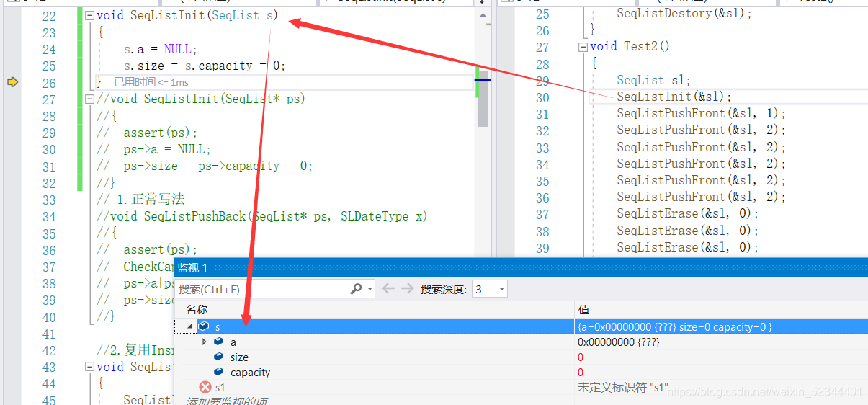Image resolution: width=868 pixels, height=405 pixels.
Task: Click comment // ps->a = NULL;
Action: point(153,149)
